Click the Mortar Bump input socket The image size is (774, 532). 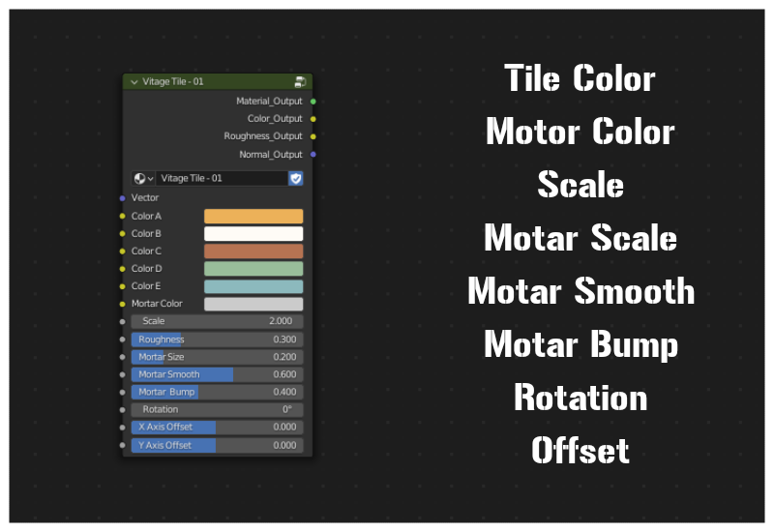point(123,392)
